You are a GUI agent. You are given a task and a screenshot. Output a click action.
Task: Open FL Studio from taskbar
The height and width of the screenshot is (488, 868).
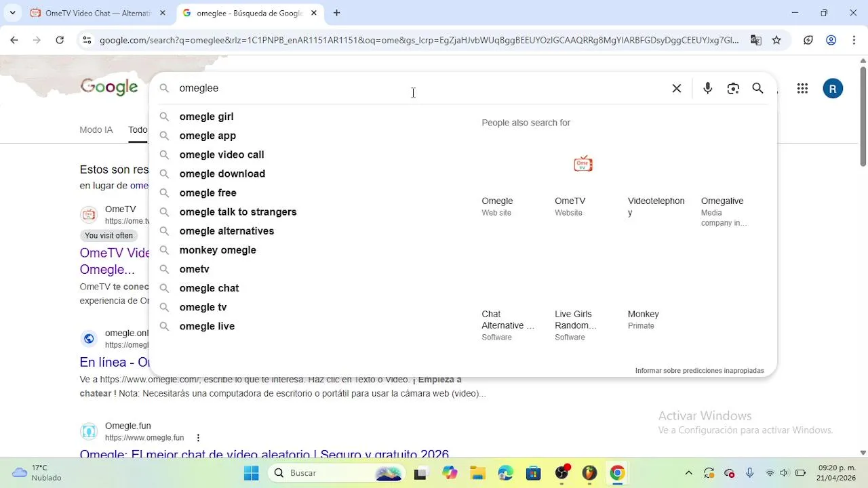(589, 473)
